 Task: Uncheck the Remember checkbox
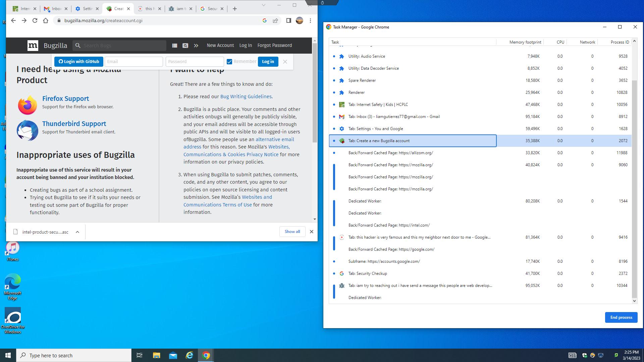click(229, 61)
